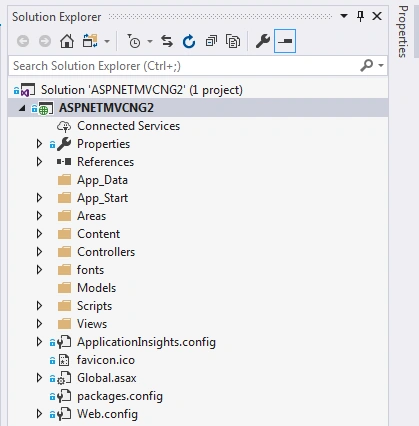Close the Solution Explorer panel
This screenshot has height=426, width=419.
pos(377,16)
